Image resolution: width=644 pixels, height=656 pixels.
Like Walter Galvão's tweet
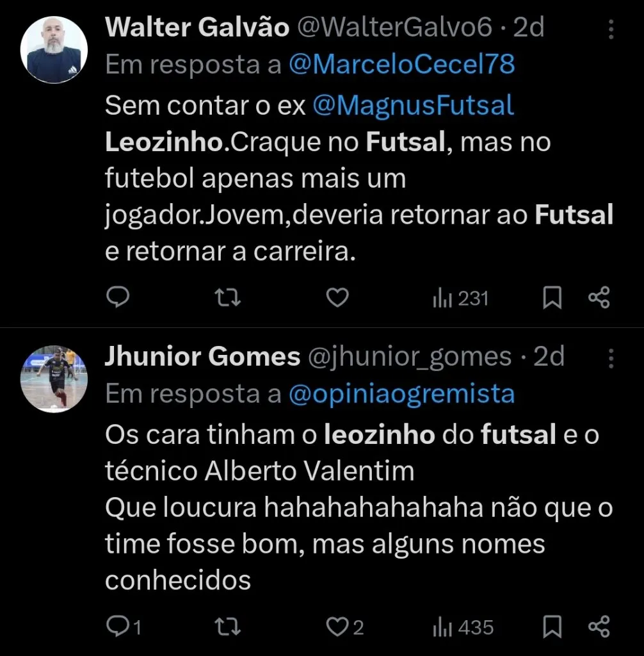[x=337, y=297]
